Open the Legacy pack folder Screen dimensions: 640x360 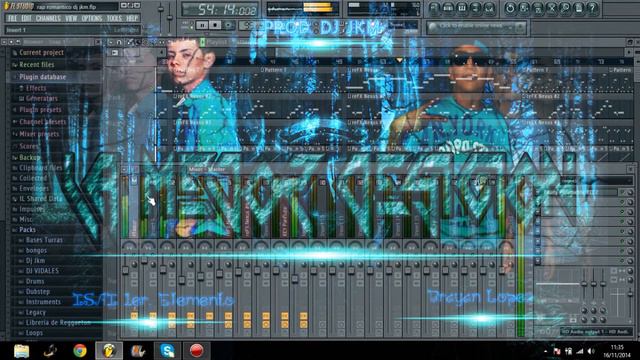coord(36,313)
